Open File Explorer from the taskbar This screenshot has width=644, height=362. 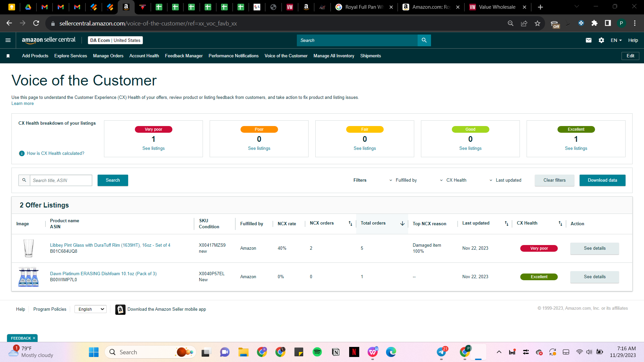coord(243,352)
